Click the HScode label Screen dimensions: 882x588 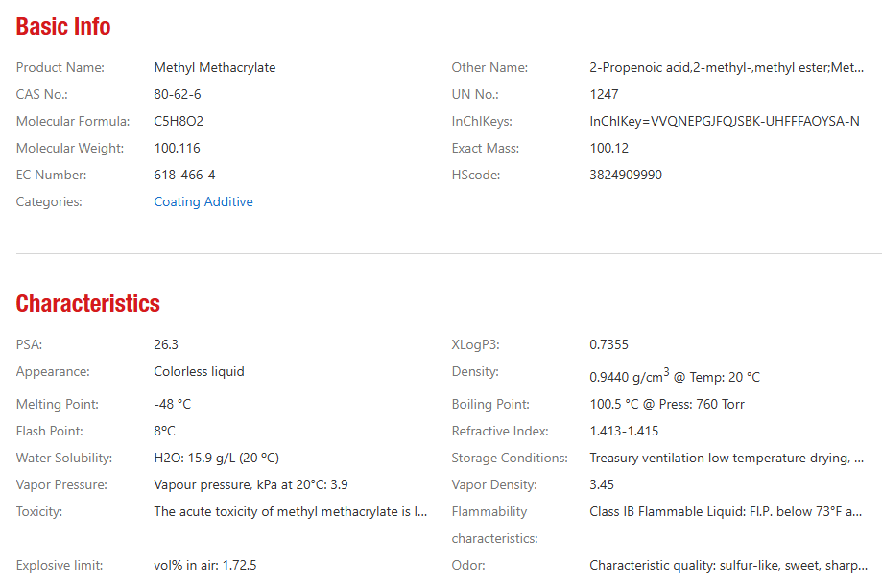(475, 175)
